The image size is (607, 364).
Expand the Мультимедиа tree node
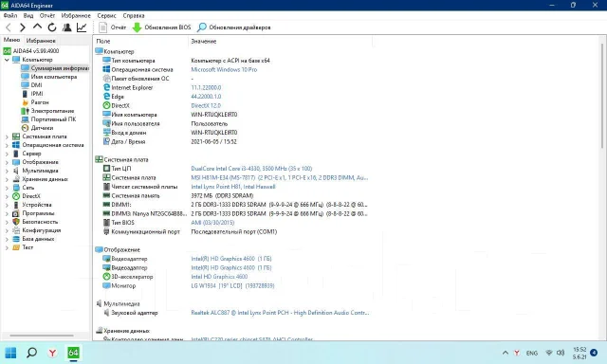[x=7, y=171]
